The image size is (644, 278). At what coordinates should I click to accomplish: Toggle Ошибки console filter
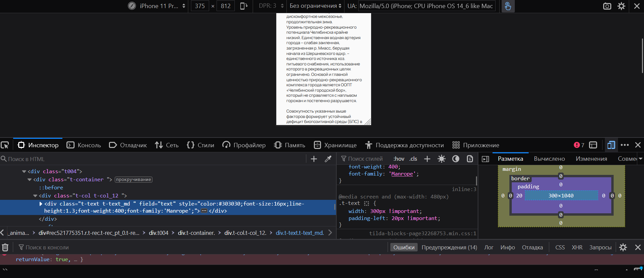404,247
